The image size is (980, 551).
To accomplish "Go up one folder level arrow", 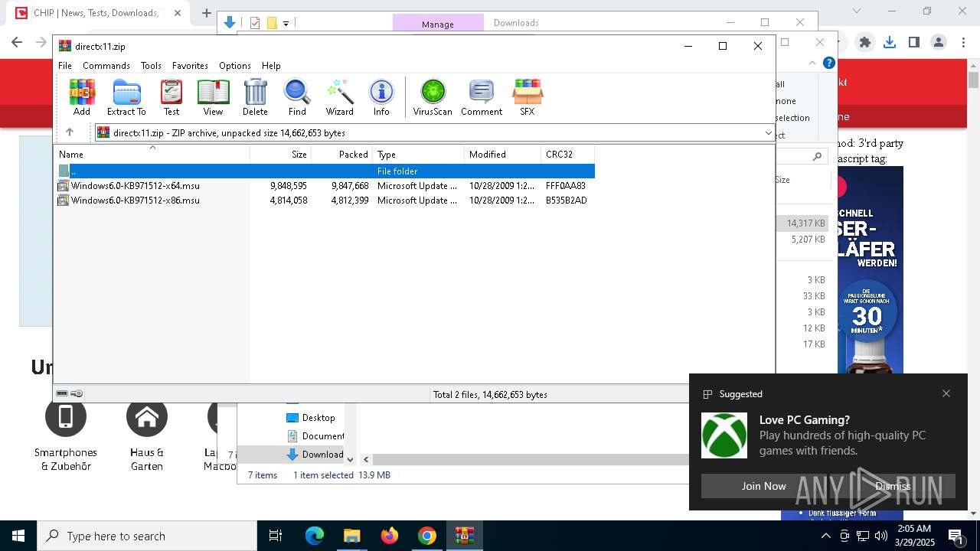I will coord(70,132).
